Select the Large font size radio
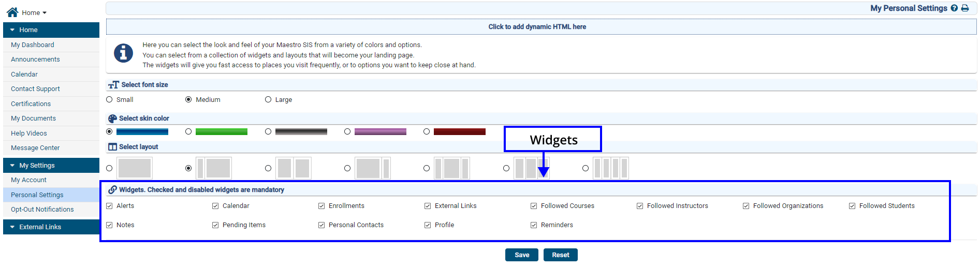980x267 pixels. [x=268, y=99]
